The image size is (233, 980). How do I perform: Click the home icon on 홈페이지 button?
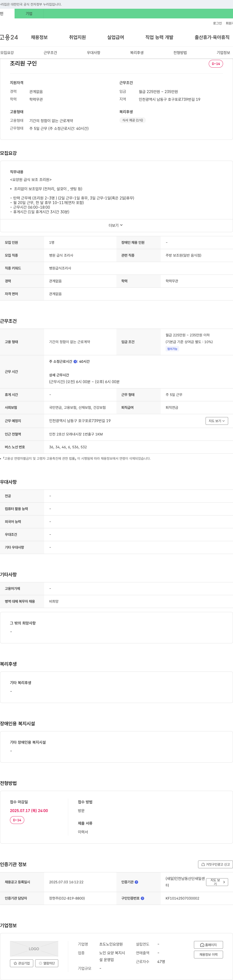202,945
